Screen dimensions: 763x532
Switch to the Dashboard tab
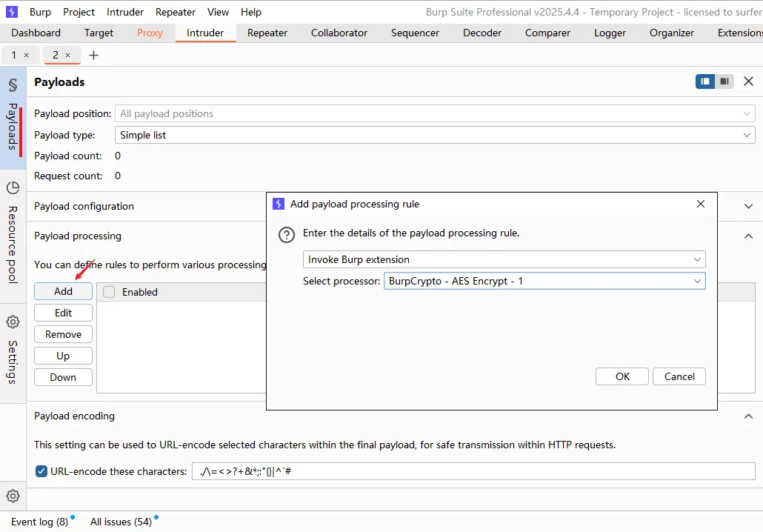click(36, 33)
